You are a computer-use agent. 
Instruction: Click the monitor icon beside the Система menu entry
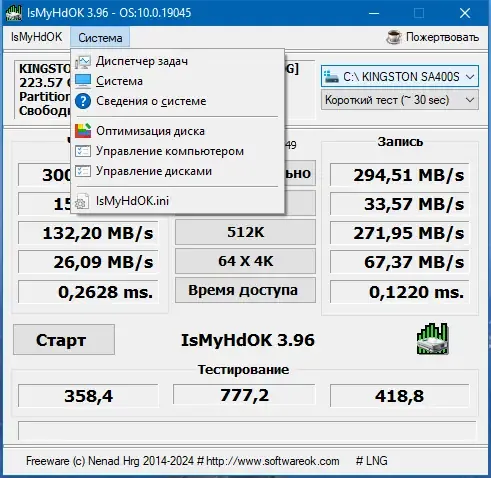[x=83, y=81]
